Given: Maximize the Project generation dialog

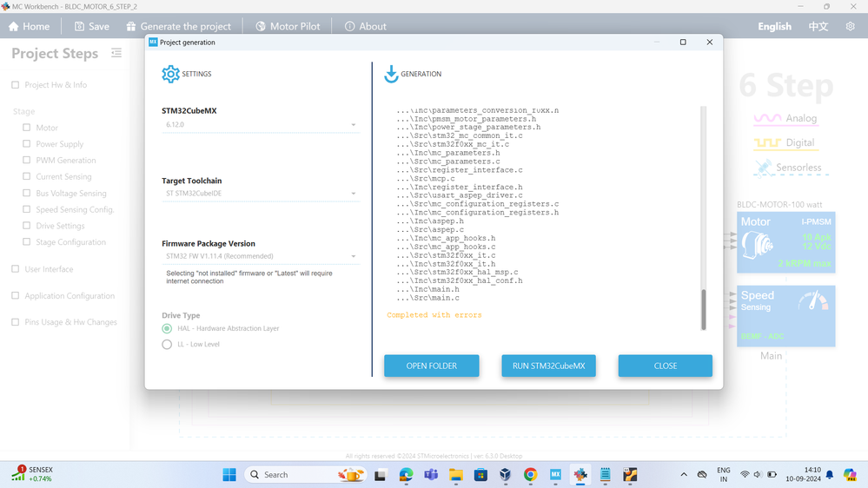Looking at the screenshot, I should point(683,42).
